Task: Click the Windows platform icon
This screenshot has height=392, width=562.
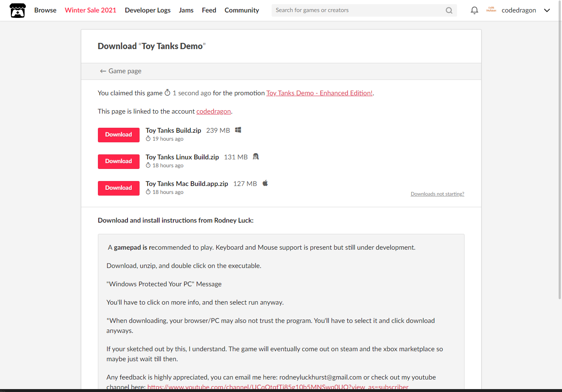Action: [x=238, y=130]
